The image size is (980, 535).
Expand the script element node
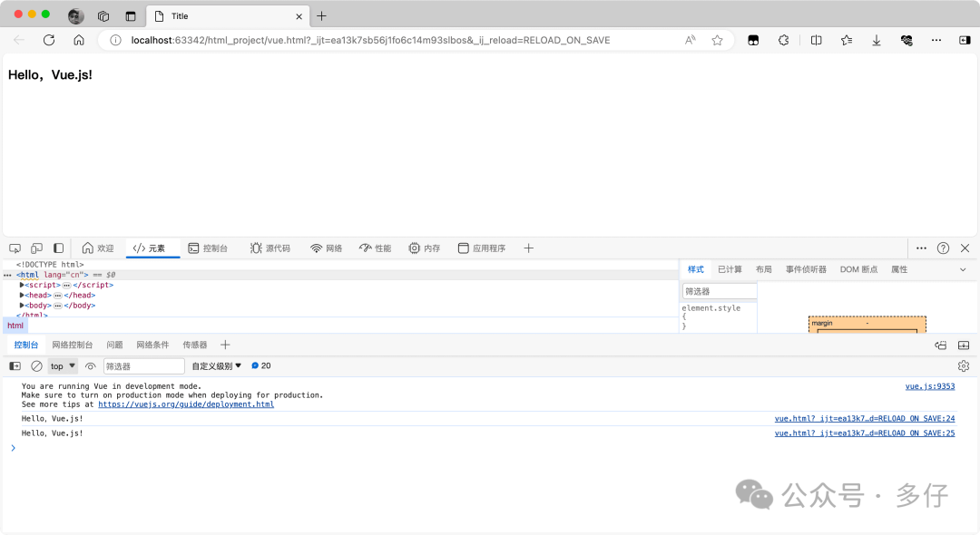point(22,285)
